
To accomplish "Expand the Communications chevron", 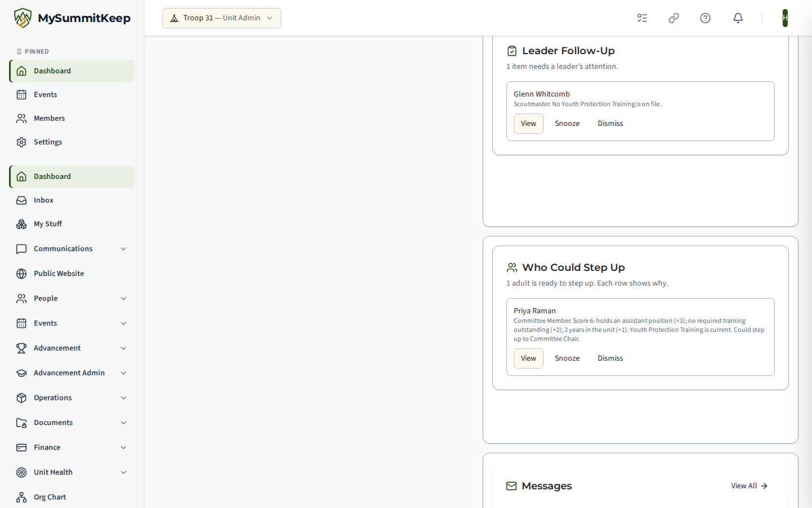I will 123,249.
